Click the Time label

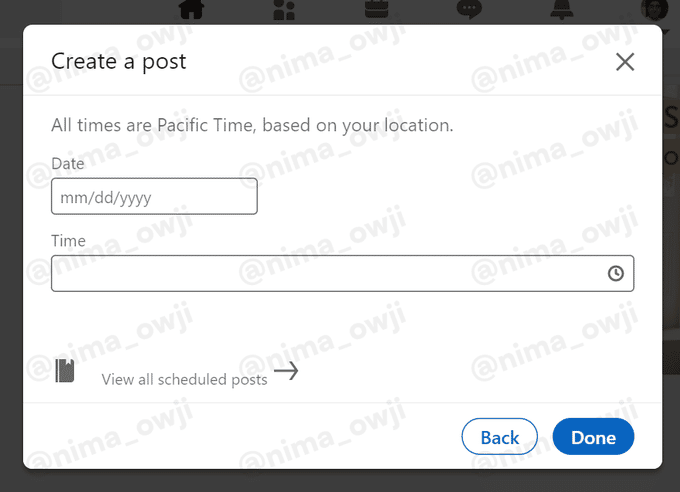point(68,240)
